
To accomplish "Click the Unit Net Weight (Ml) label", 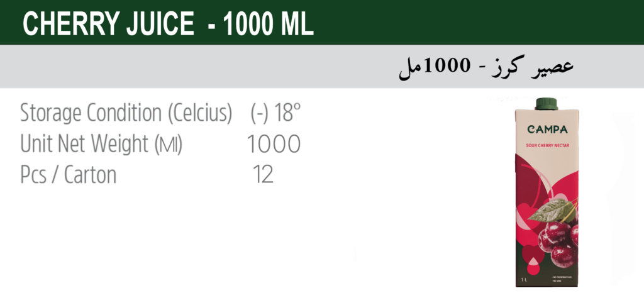I will 101,144.
